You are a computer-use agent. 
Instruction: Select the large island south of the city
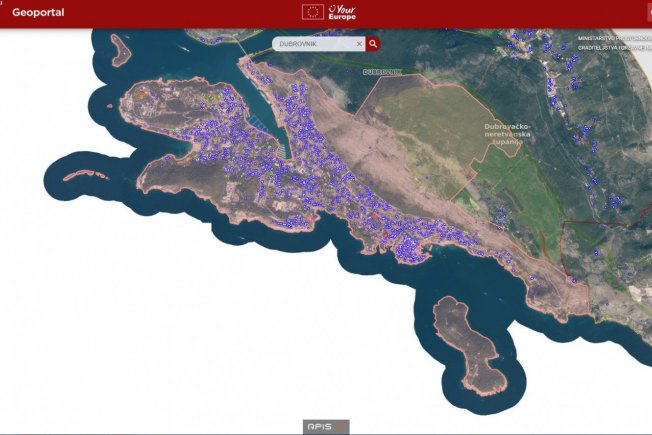(x=466, y=346)
